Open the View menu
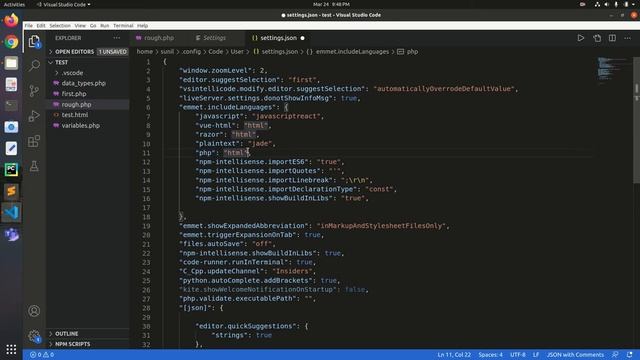The height and width of the screenshot is (360, 640). tap(80, 26)
